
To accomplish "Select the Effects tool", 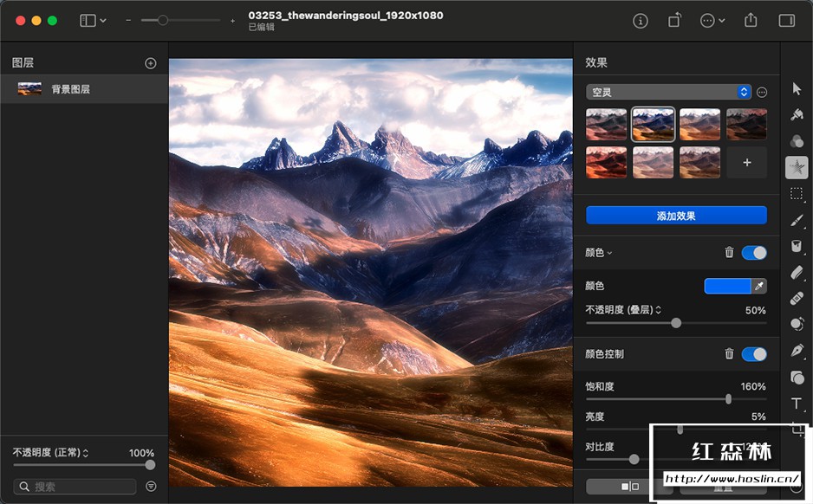I will click(797, 168).
